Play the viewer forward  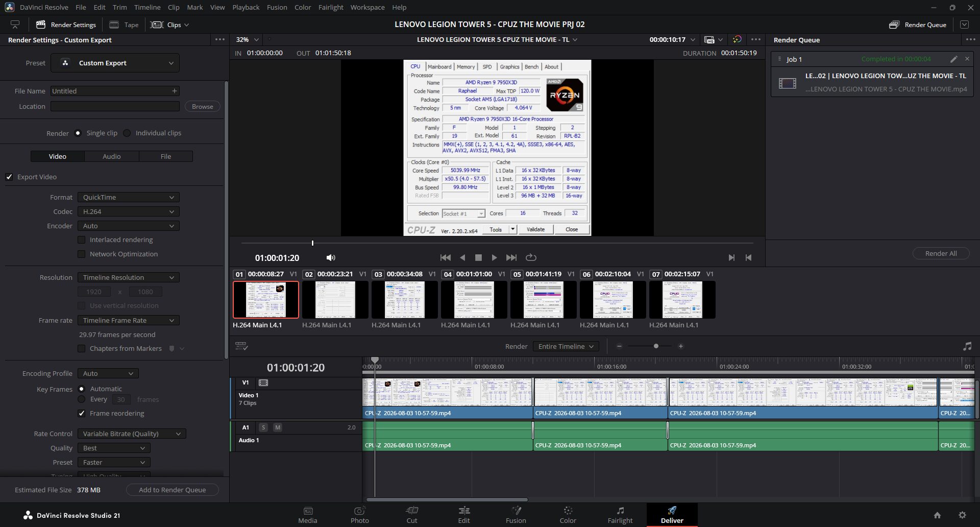point(494,258)
